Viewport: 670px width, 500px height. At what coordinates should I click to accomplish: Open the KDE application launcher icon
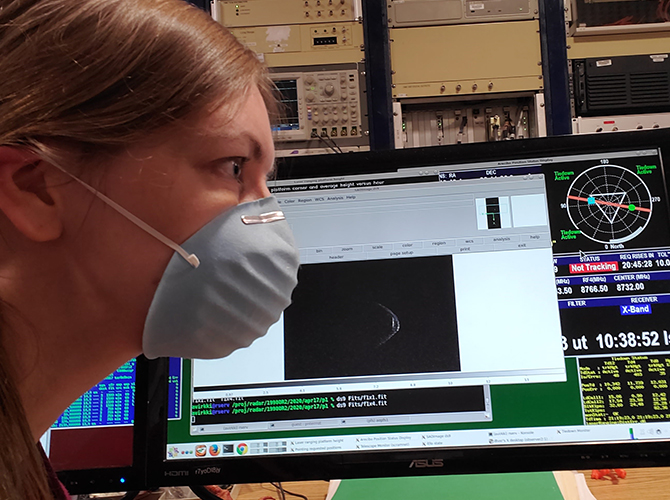point(174,451)
